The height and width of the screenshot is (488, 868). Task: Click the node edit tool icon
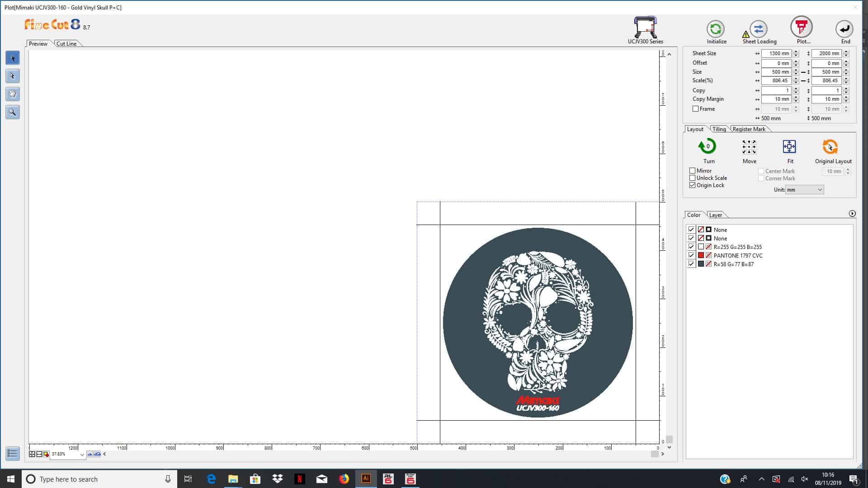pos(12,75)
